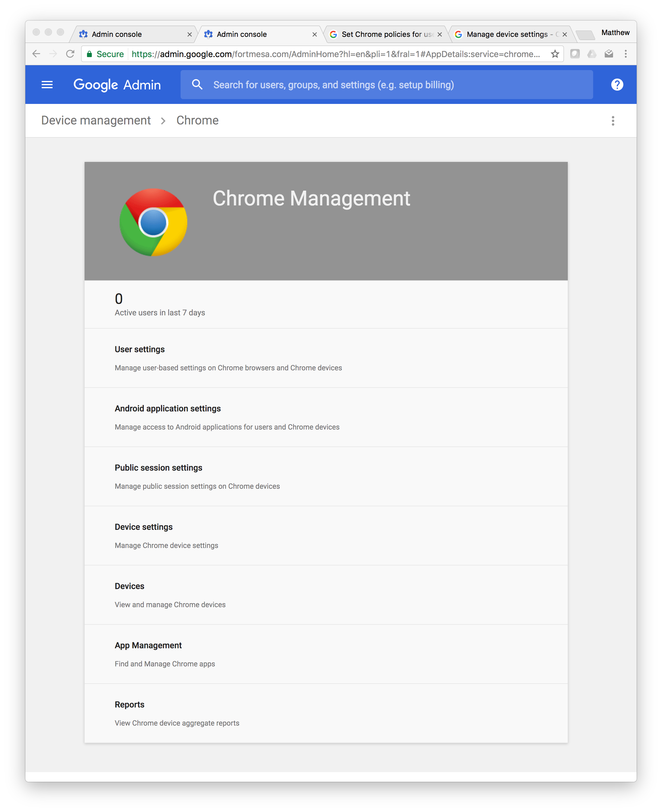This screenshot has height=812, width=662.
Task: Click 'Manage Chrome device settings' description
Action: click(166, 545)
